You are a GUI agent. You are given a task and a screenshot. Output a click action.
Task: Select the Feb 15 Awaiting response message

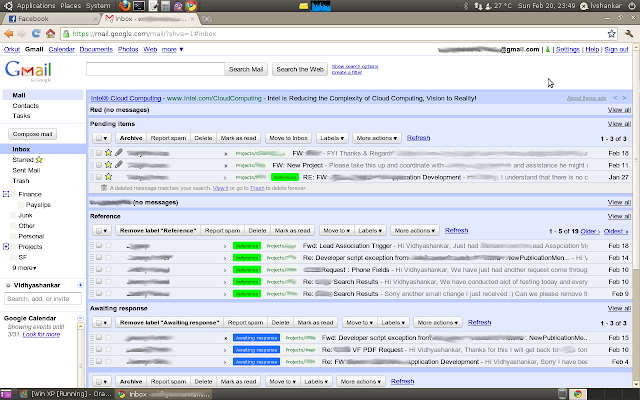pyautogui.click(x=99, y=337)
